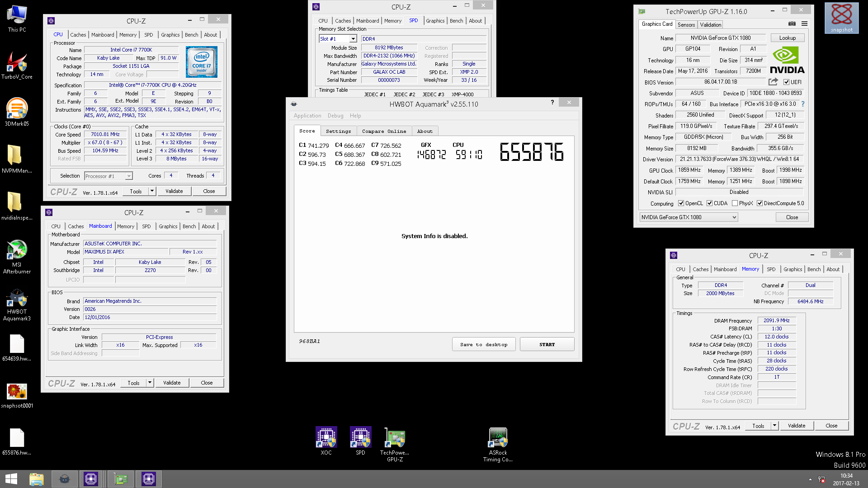The width and height of the screenshot is (868, 488).
Task: Click Close in Memory CPU-Z window
Action: [831, 426]
